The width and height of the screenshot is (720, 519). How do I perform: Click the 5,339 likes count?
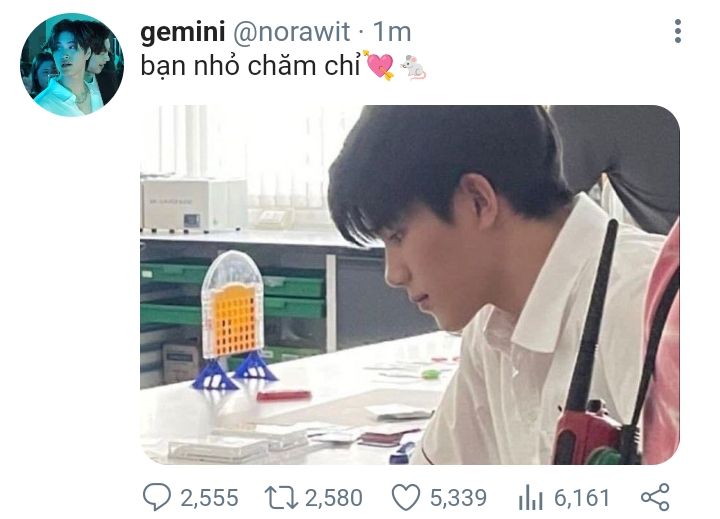[458, 498]
